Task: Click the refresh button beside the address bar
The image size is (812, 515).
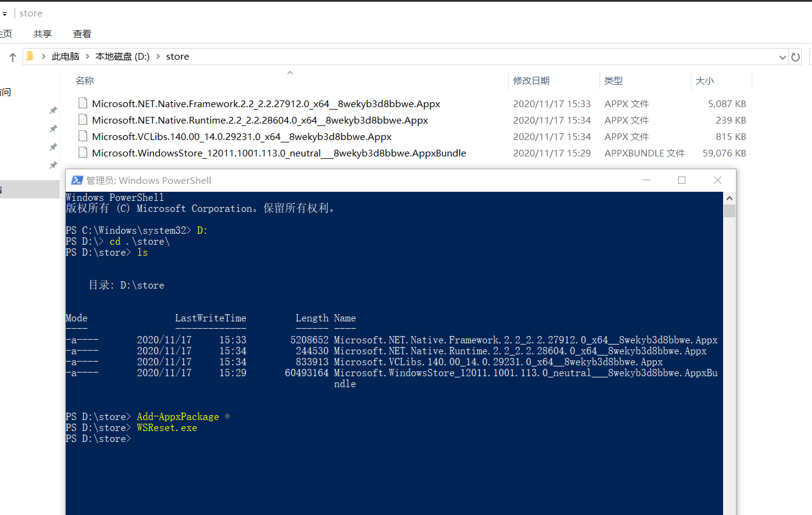Action: [x=795, y=57]
